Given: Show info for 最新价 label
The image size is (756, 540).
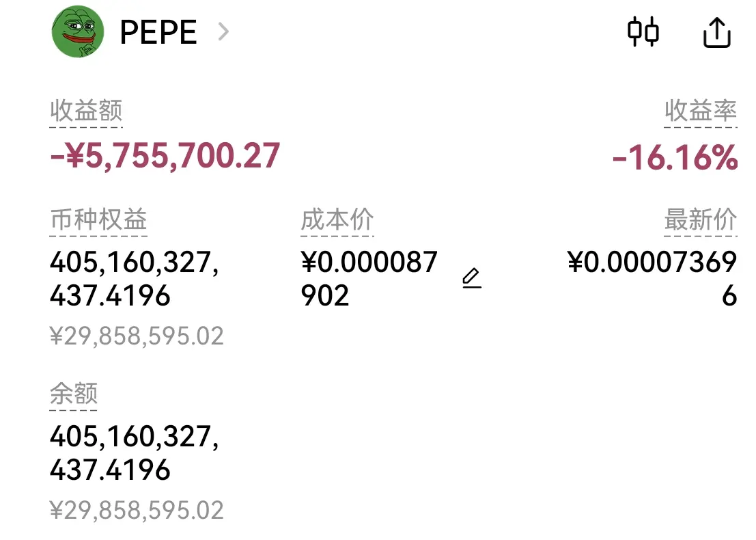Looking at the screenshot, I should tap(701, 219).
